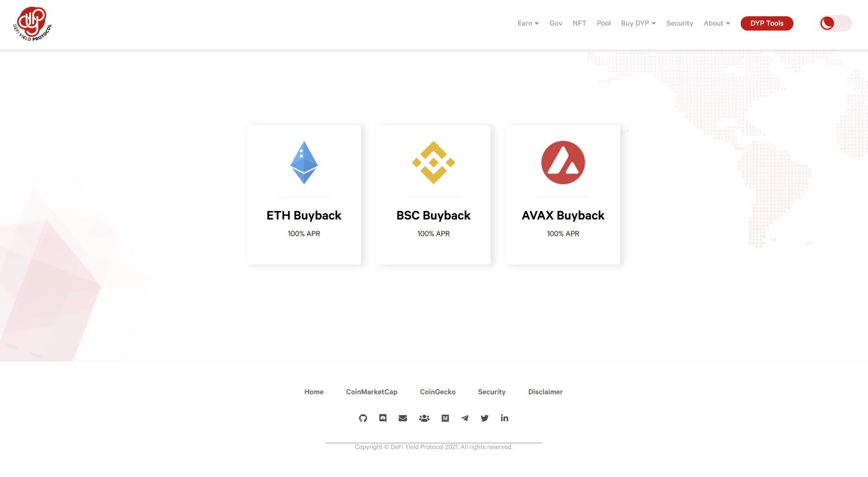
Task: Visit the CoinGecko footer link
Action: 438,392
